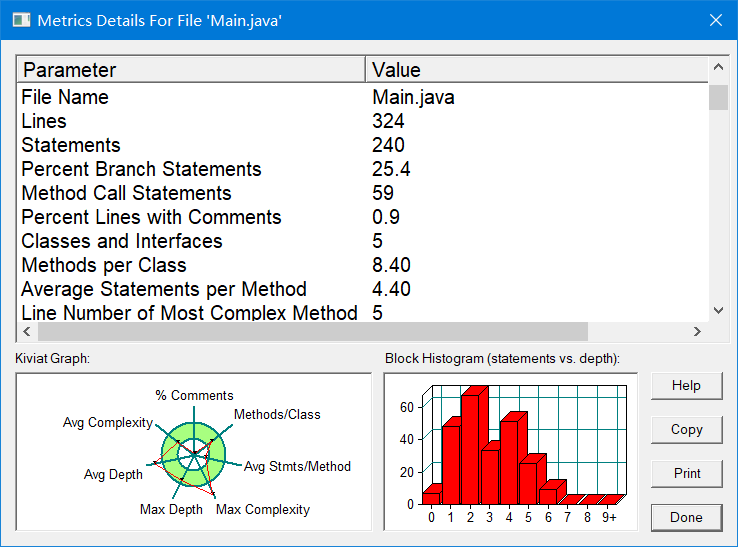Dismiss the dialog with Done
Image resolution: width=738 pixels, height=547 pixels.
point(686,517)
